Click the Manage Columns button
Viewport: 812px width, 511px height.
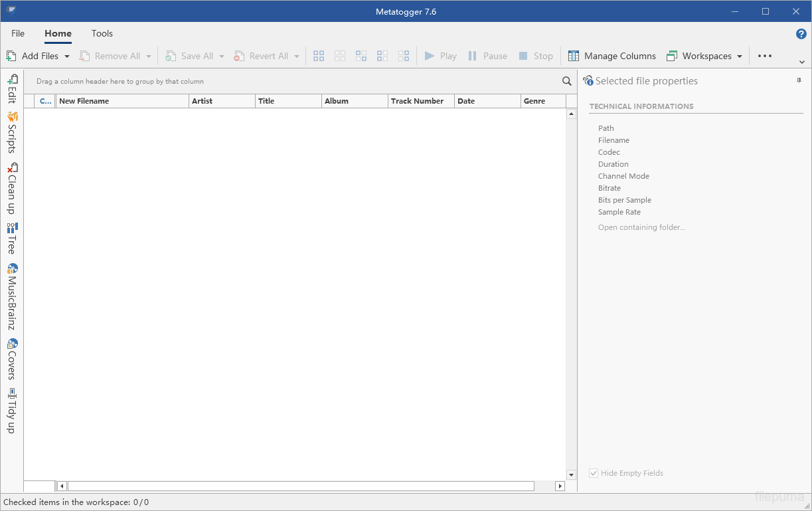click(612, 56)
